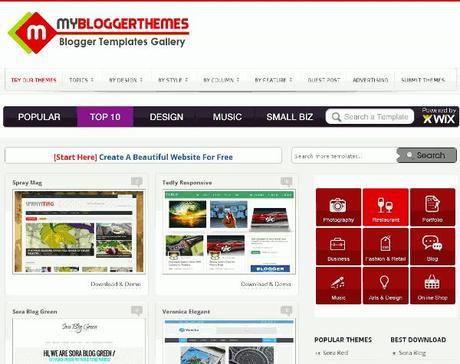Click the comment bubble on Sora Blog Green card
Viewport: 460px width, 364px height.
(137, 311)
